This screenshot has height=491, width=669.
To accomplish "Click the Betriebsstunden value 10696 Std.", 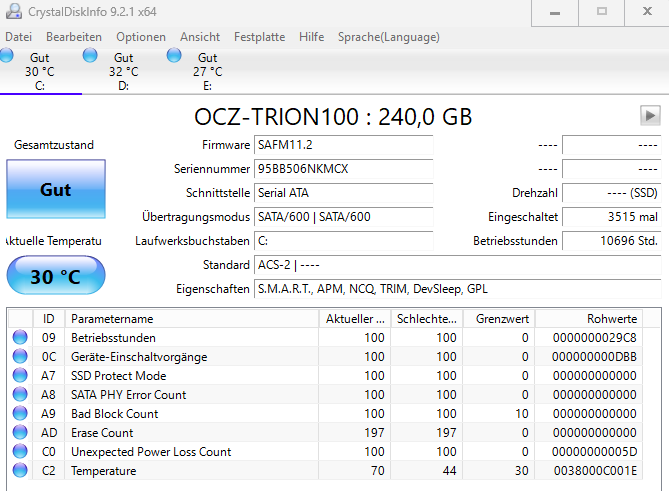I will pyautogui.click(x=612, y=241).
